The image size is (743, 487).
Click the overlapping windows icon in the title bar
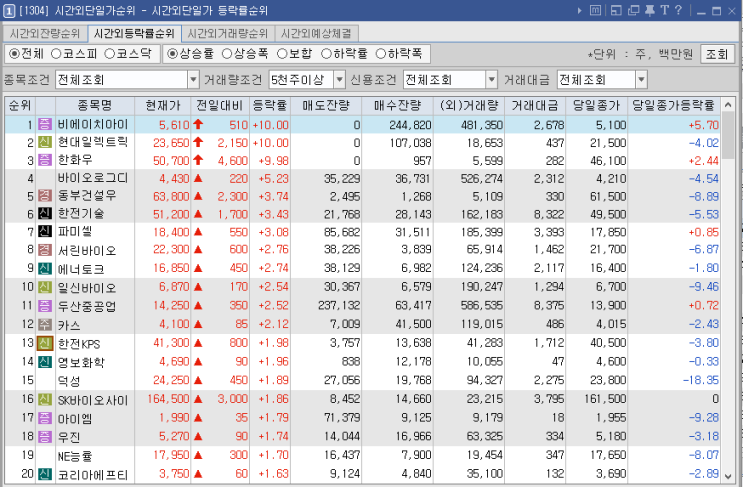(x=634, y=10)
